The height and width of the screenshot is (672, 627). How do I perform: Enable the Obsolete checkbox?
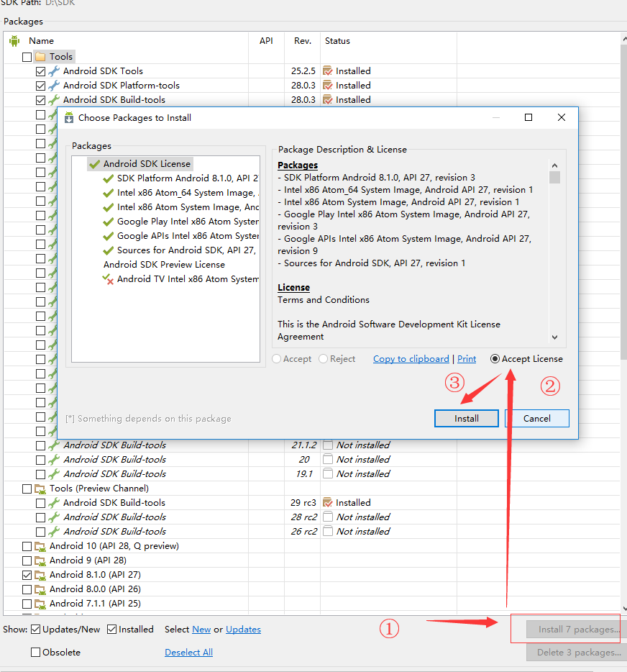[x=36, y=653]
